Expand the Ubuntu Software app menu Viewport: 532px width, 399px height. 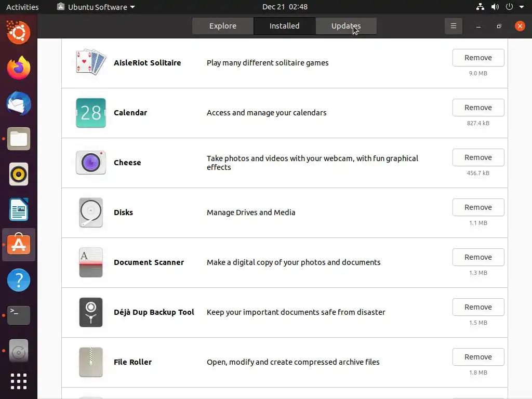tap(96, 7)
